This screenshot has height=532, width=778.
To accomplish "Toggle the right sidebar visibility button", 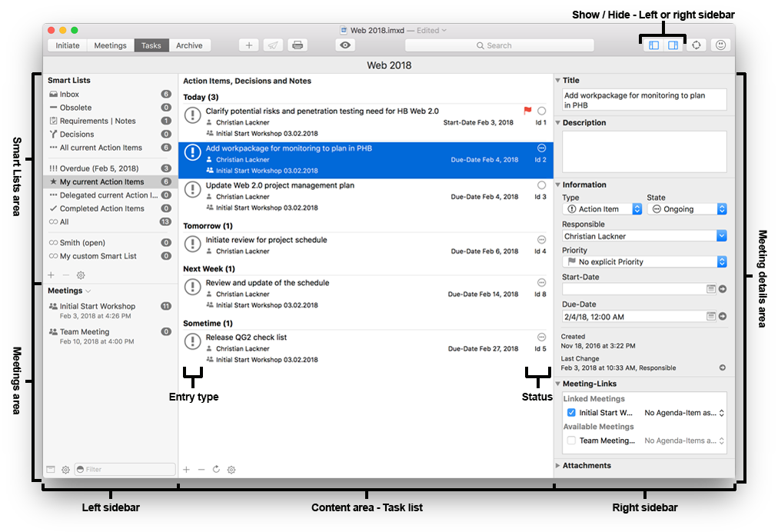I will click(673, 45).
